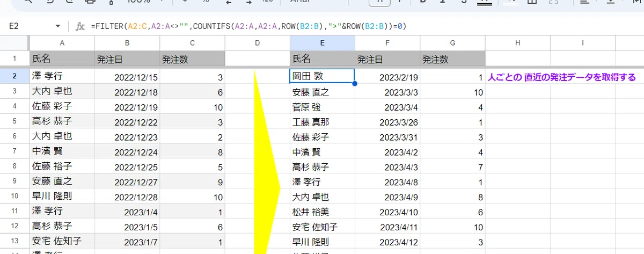Viewport: 644px width, 254px height.
Task: Click date cell 2023/2/19
Action: (387, 77)
